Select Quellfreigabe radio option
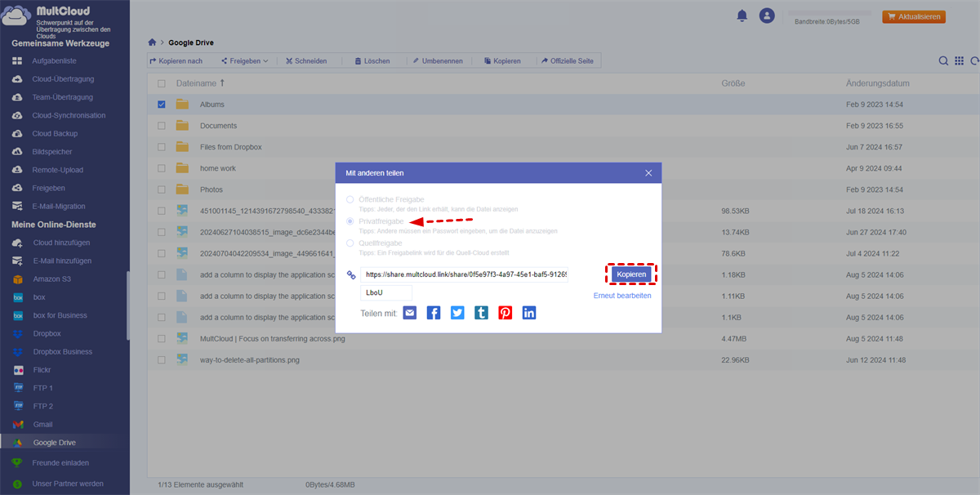 point(350,243)
